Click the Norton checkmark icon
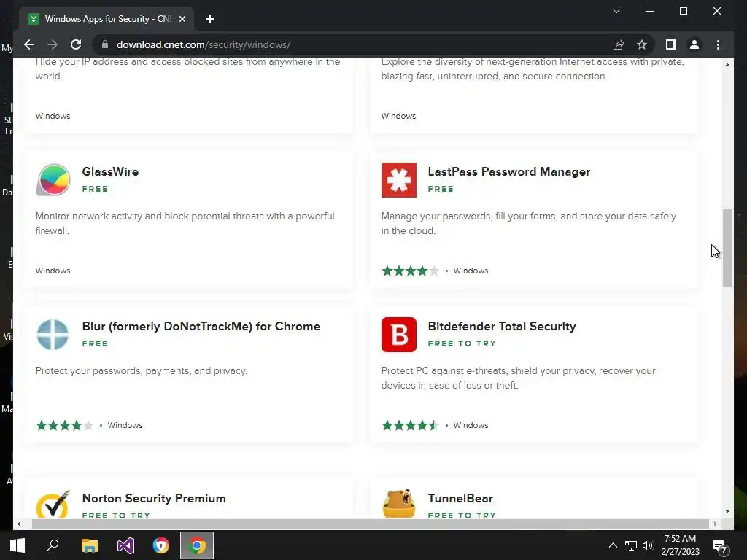 point(53,505)
